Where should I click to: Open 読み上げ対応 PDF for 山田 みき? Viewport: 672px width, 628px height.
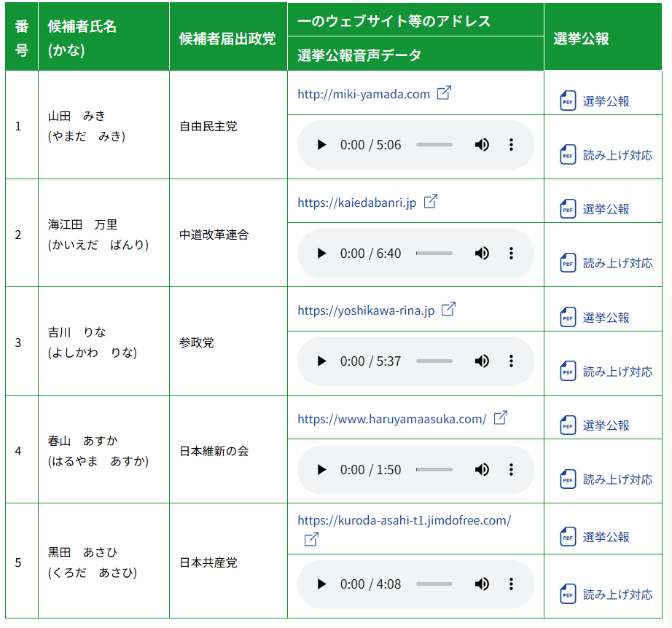[x=617, y=155]
